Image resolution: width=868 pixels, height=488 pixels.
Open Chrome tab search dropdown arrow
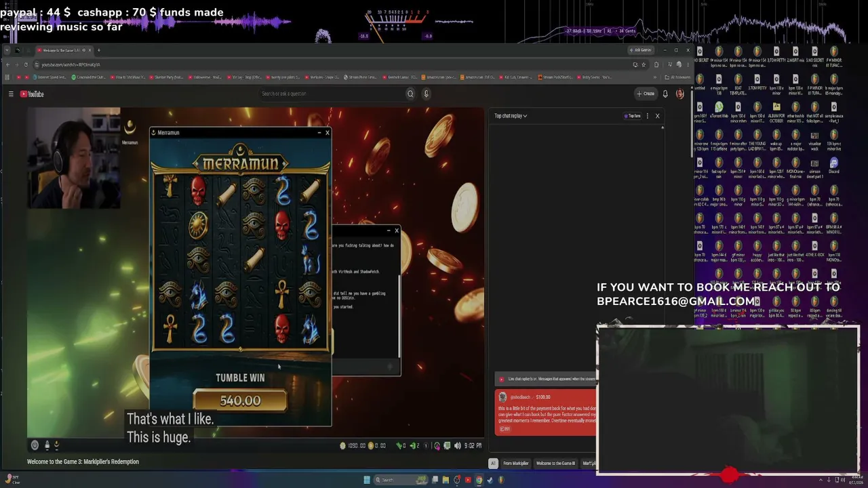click(7, 50)
